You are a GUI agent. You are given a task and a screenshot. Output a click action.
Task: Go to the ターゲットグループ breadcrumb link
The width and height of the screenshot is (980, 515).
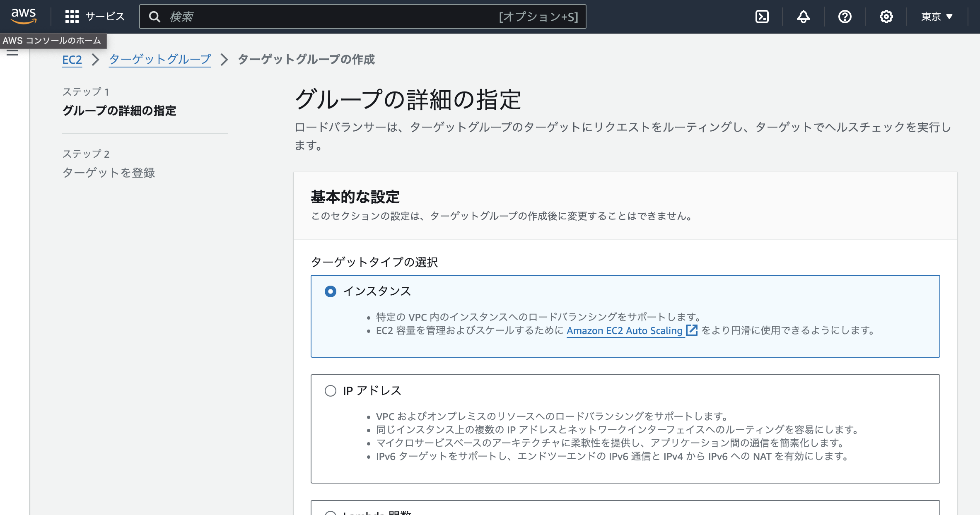[x=160, y=60]
